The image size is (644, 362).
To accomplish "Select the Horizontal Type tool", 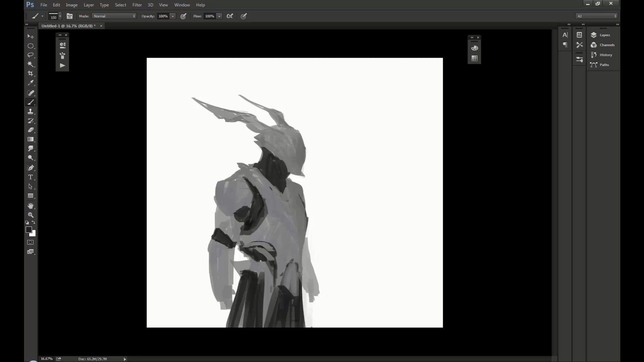I will tap(31, 177).
